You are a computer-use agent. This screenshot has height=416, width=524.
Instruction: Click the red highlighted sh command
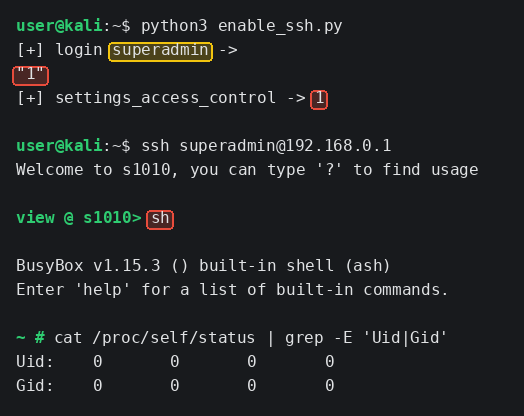point(160,220)
